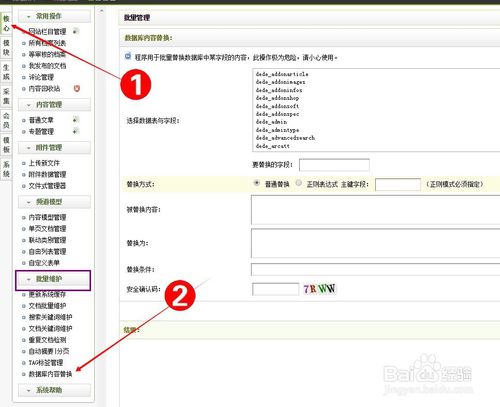The image size is (500, 407).
Task: Click the add icon beside 网站栏目管理
Action: pyautogui.click(x=76, y=31)
